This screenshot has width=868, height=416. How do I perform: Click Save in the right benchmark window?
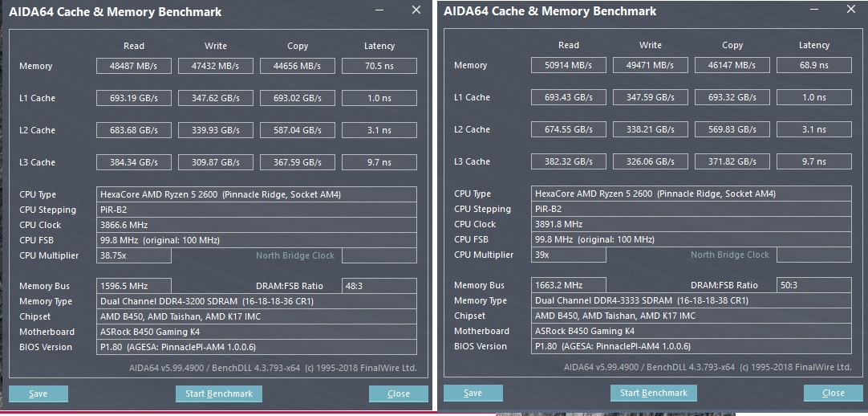tap(473, 393)
